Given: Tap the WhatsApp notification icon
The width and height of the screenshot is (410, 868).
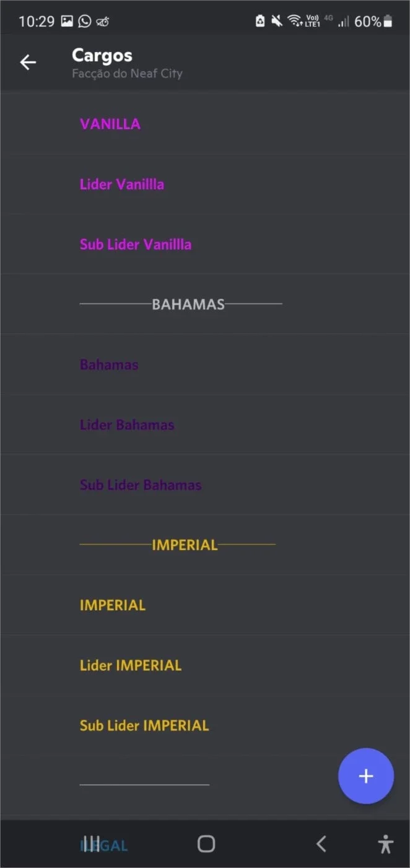Looking at the screenshot, I should coord(85,22).
